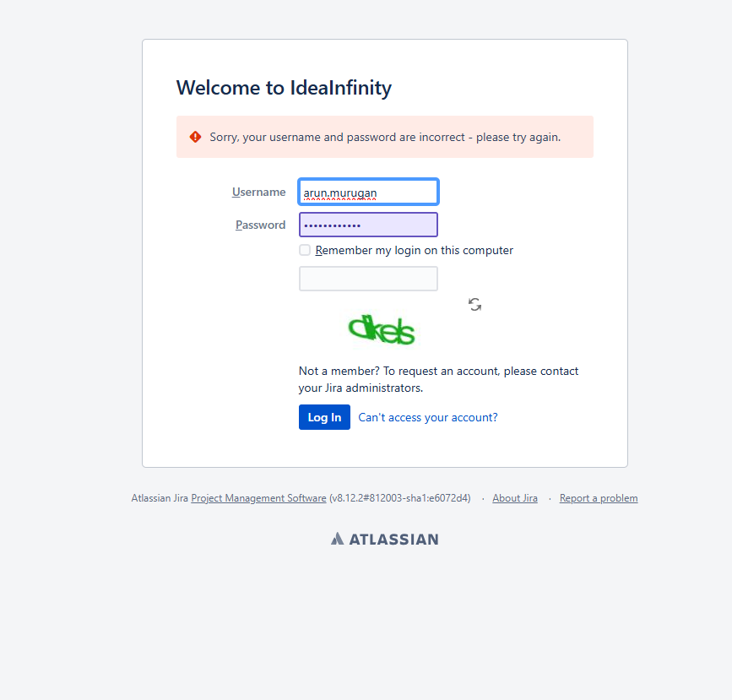Select the empty CAPTCHA text box

coord(368,279)
